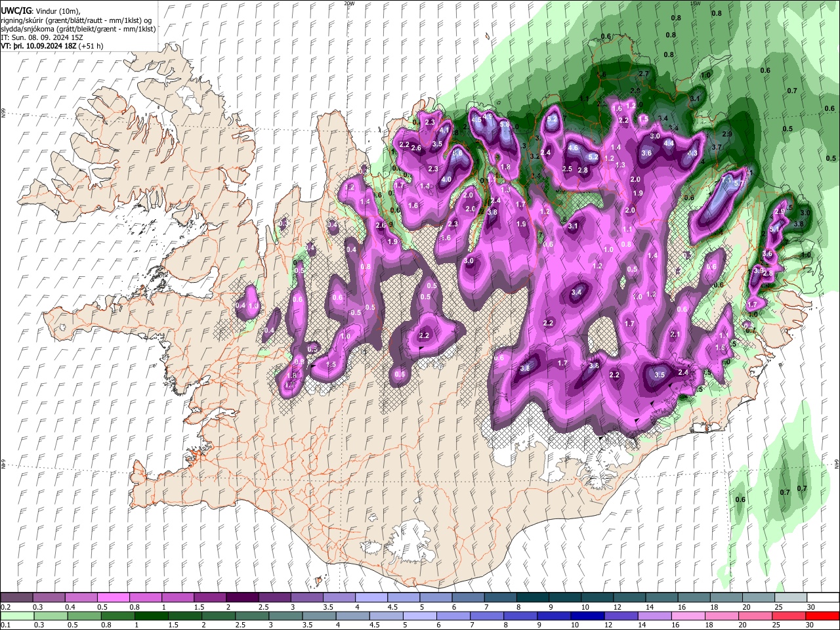Image resolution: width=840 pixels, height=630 pixels.
Task: Click the 'slydda/snjókoma' snow legend description line
Action: pos(78,29)
